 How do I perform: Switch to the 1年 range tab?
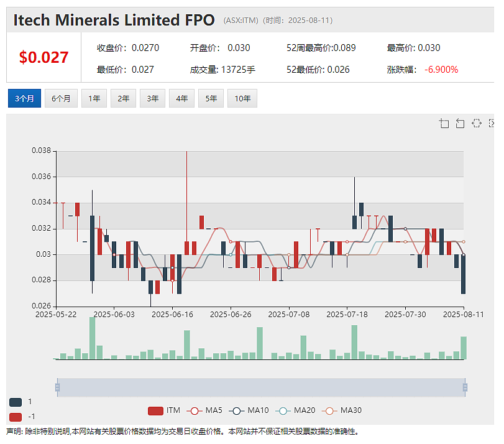click(x=94, y=98)
